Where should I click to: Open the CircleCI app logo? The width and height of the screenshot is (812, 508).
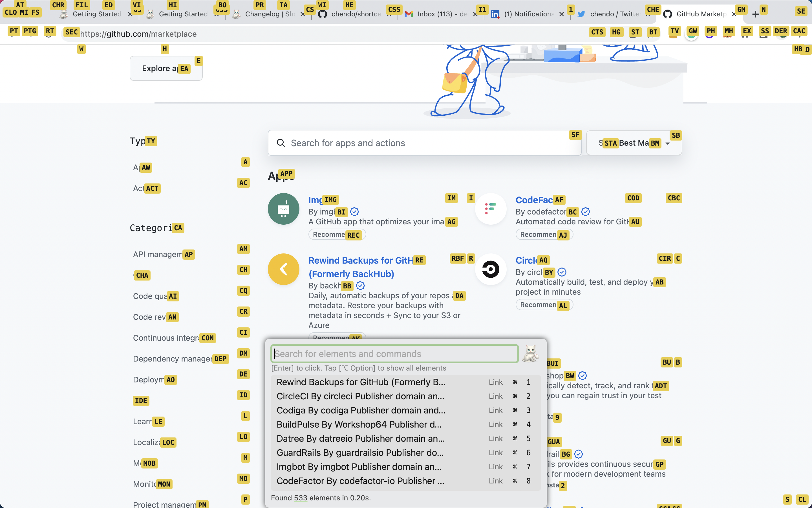(491, 269)
